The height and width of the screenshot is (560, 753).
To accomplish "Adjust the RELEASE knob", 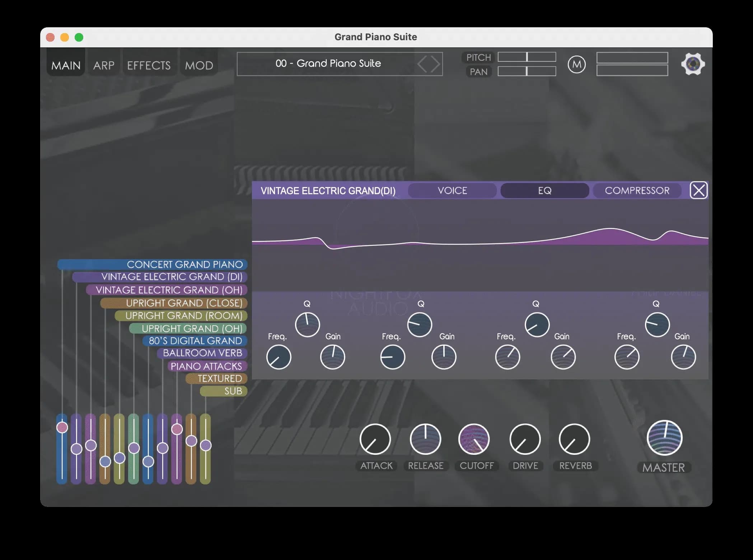I will pos(426,439).
